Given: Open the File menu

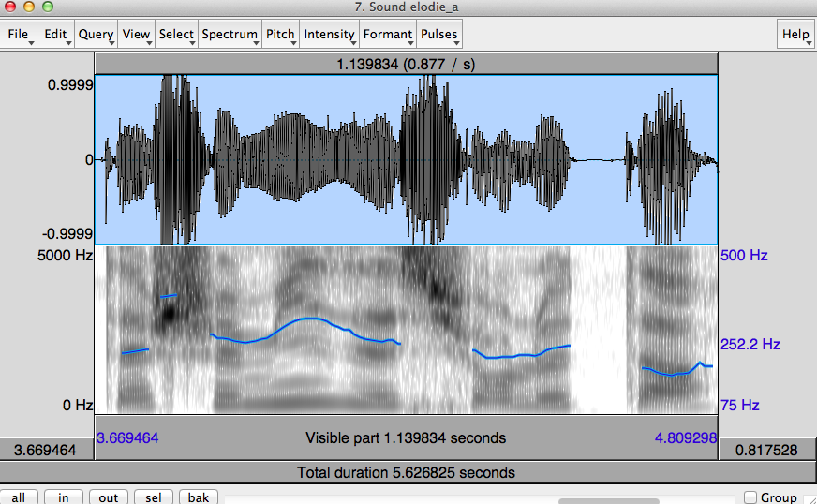Looking at the screenshot, I should pos(18,35).
